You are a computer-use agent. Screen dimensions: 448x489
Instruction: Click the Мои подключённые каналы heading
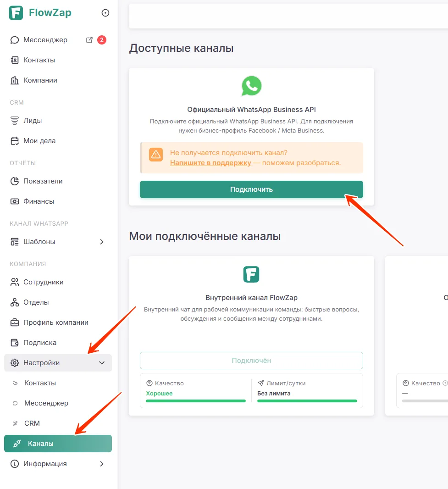(x=205, y=236)
